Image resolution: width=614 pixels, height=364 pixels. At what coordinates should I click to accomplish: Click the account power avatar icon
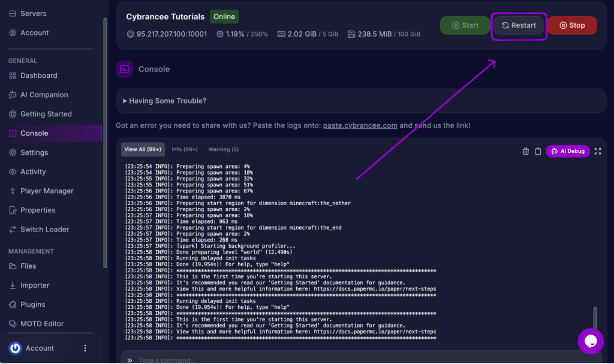15,348
